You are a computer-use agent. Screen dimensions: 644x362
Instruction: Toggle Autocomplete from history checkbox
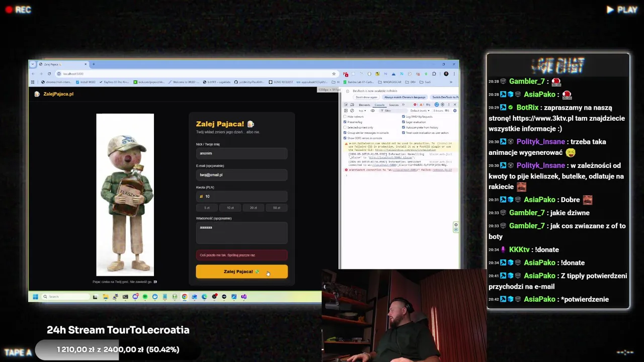coord(404,127)
